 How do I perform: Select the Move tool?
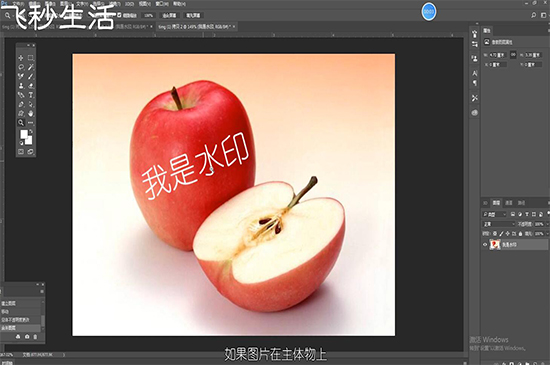coord(21,58)
